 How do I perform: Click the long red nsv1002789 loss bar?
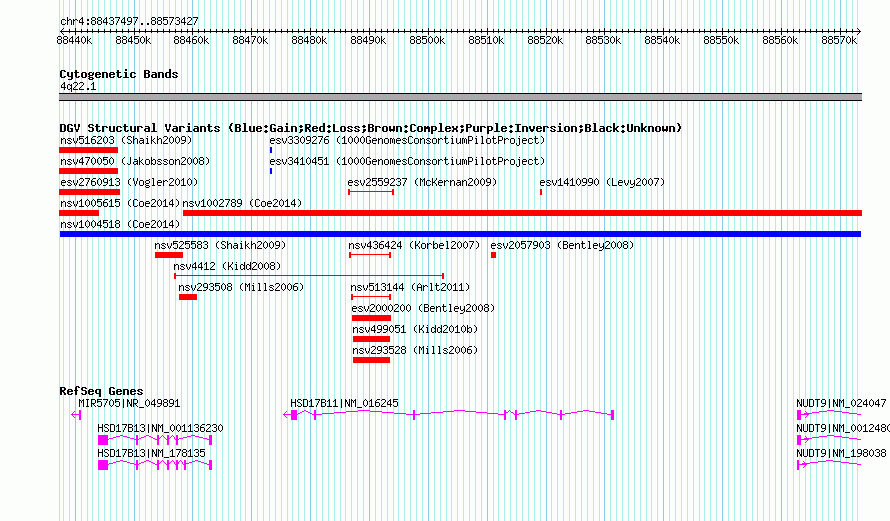(x=522, y=213)
